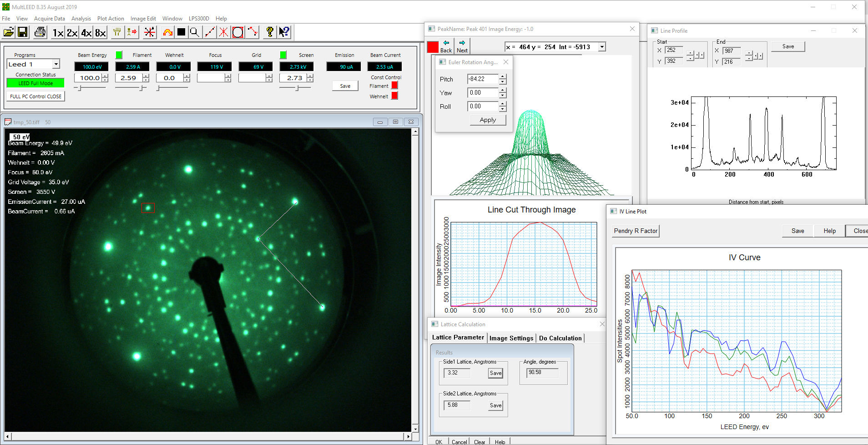
Task: Save the current image using the floppy disk icon
Action: click(22, 32)
